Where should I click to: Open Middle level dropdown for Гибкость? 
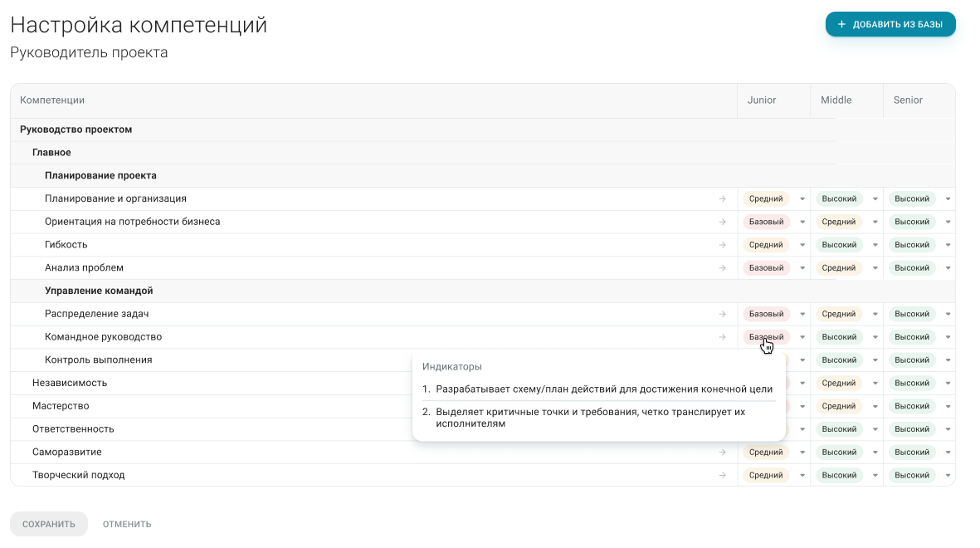click(x=875, y=245)
